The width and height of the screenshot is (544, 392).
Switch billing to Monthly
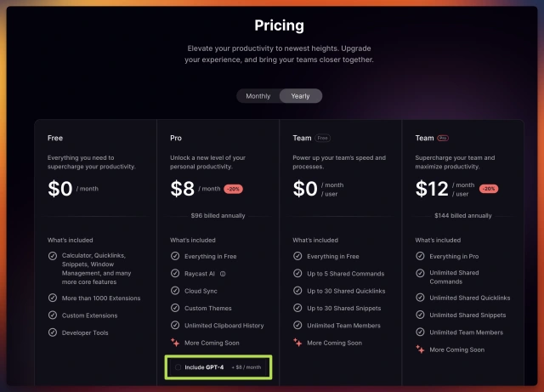[258, 96]
